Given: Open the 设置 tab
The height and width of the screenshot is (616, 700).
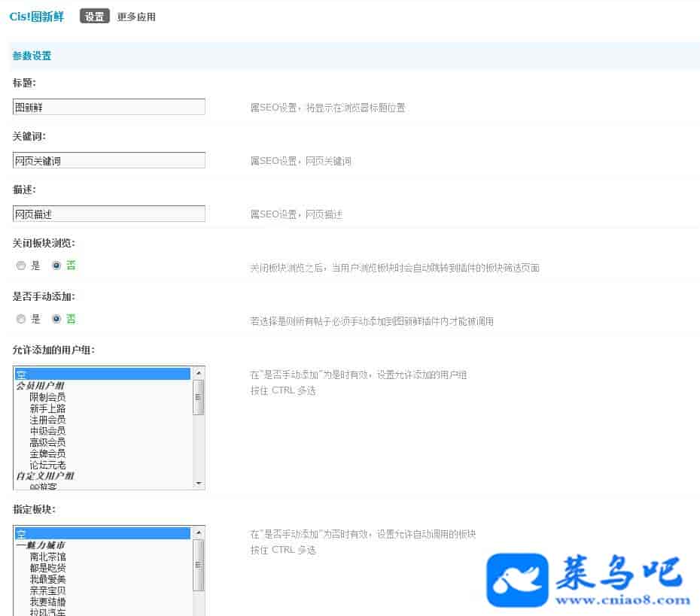Looking at the screenshot, I should point(95,17).
